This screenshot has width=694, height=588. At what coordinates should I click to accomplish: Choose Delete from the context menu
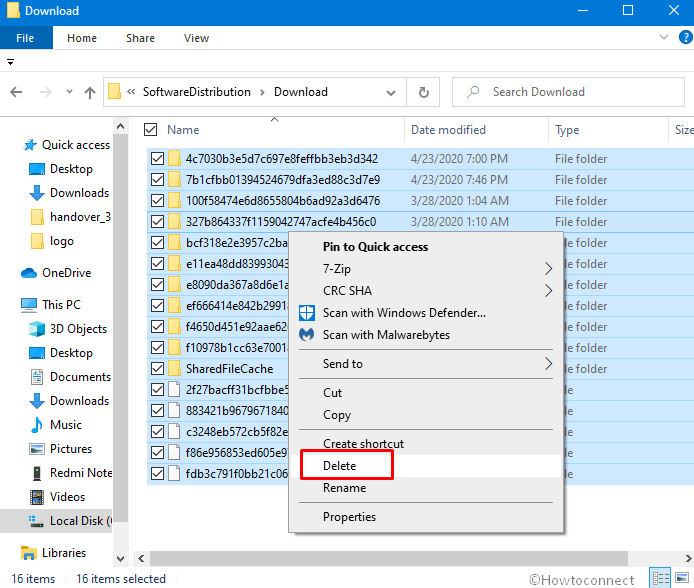coord(339,465)
